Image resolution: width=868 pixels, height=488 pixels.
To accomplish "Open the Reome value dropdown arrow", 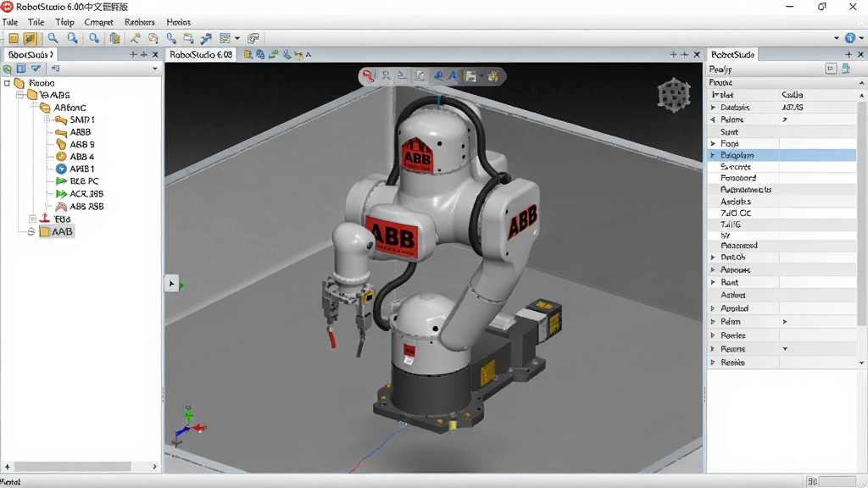I will tap(785, 349).
